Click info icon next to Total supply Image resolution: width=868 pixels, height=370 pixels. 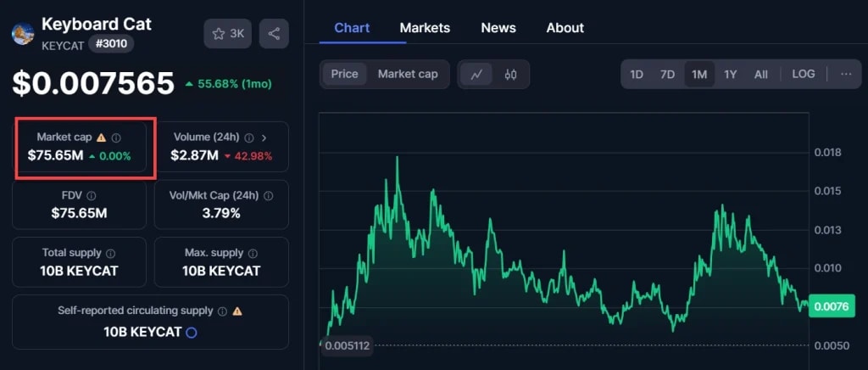tap(111, 253)
